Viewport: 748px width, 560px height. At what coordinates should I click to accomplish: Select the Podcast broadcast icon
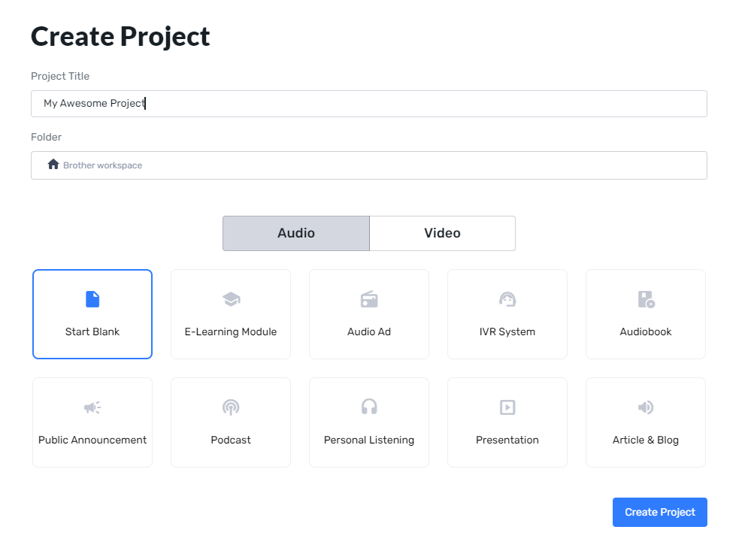click(231, 407)
